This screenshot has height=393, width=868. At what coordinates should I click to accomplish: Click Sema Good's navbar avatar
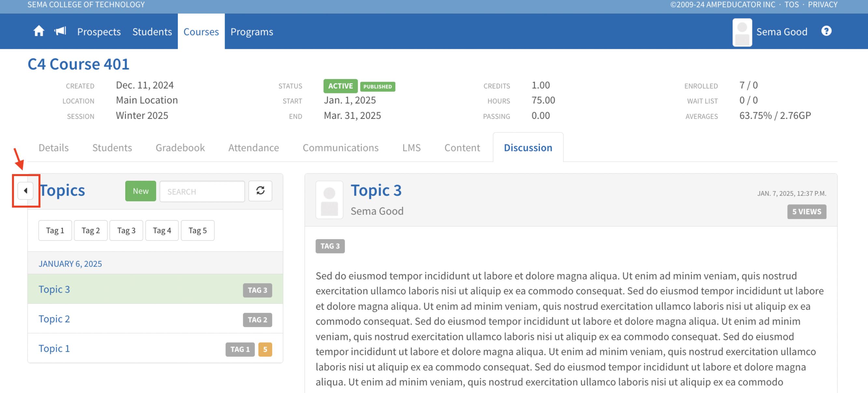click(x=742, y=32)
